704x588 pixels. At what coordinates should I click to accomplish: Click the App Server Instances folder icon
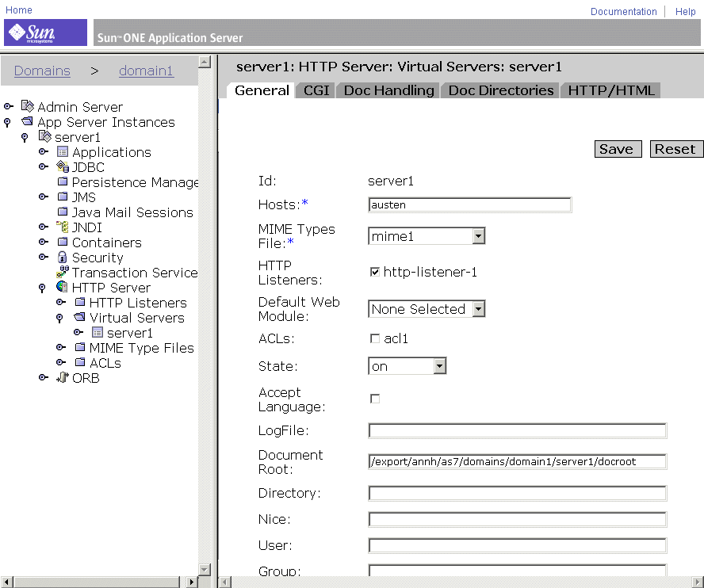click(28, 121)
